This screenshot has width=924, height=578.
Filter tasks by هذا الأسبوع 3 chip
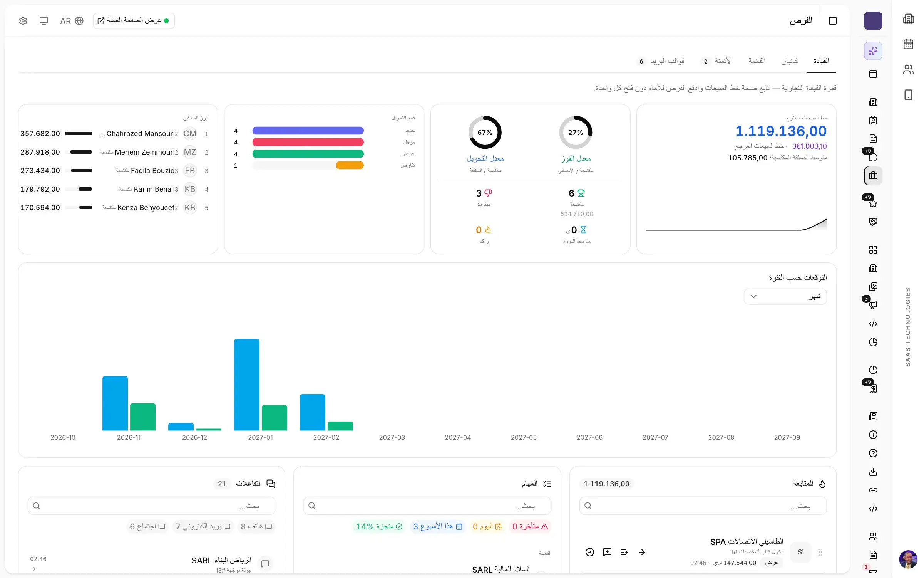(x=438, y=526)
